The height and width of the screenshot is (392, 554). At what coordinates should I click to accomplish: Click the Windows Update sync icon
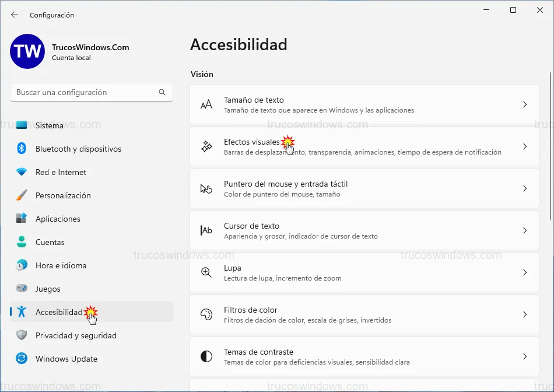click(x=22, y=359)
